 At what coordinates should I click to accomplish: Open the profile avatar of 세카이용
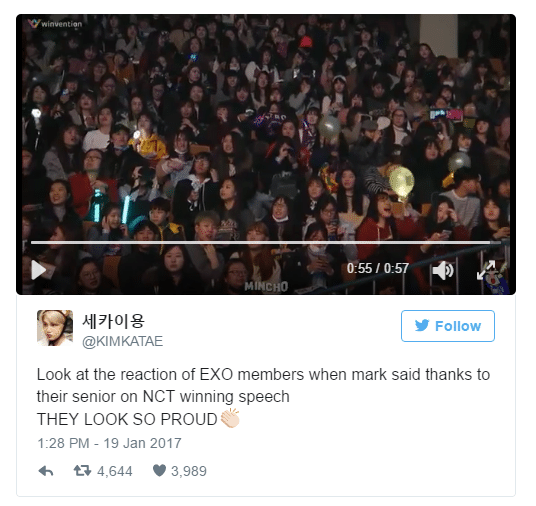tap(55, 328)
